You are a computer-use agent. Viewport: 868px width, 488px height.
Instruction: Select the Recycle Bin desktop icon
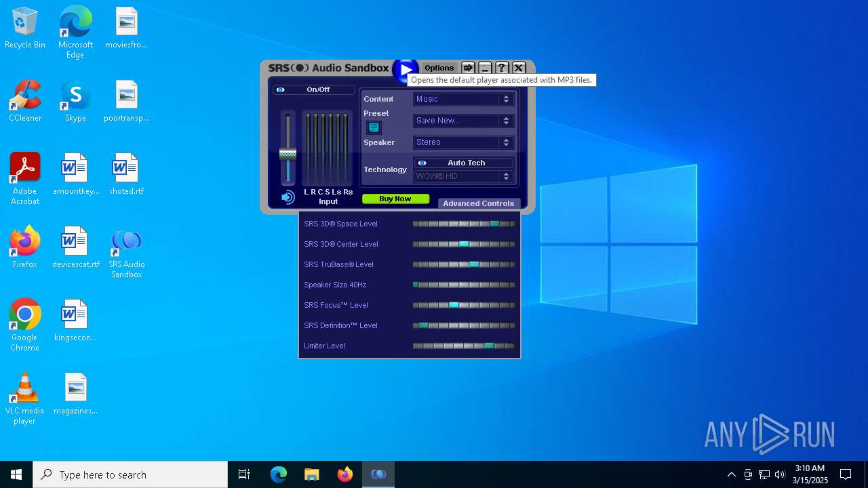click(25, 28)
